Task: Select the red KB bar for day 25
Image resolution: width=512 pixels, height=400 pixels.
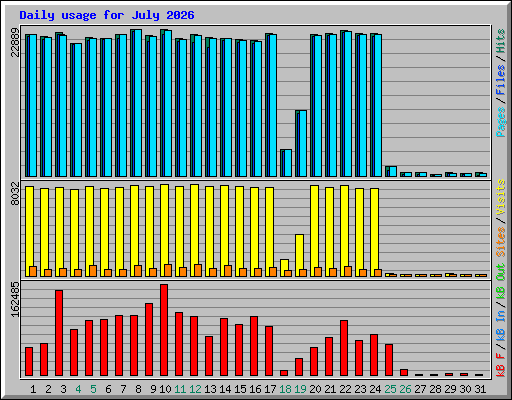Action: [389, 360]
